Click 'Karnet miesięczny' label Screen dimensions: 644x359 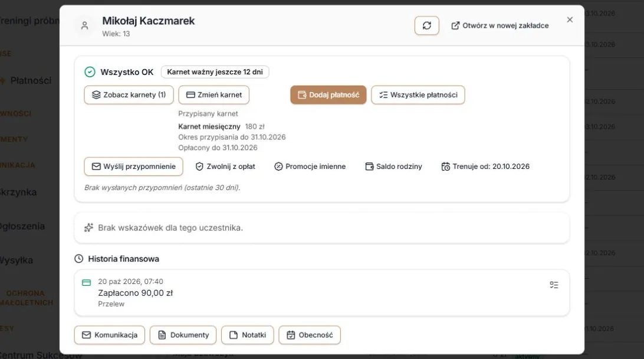209,127
